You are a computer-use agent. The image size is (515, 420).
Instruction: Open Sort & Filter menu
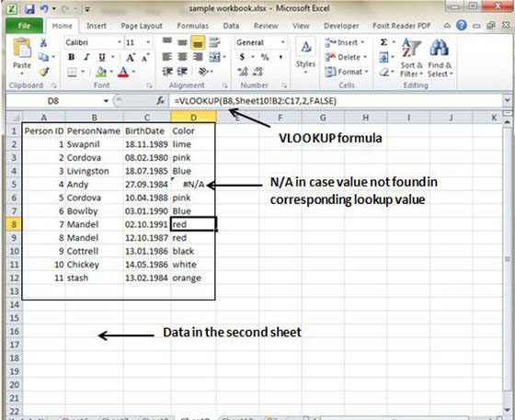(411, 58)
